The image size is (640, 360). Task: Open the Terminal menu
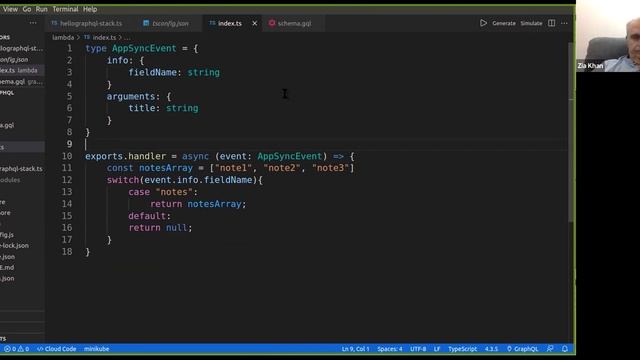coord(65,9)
